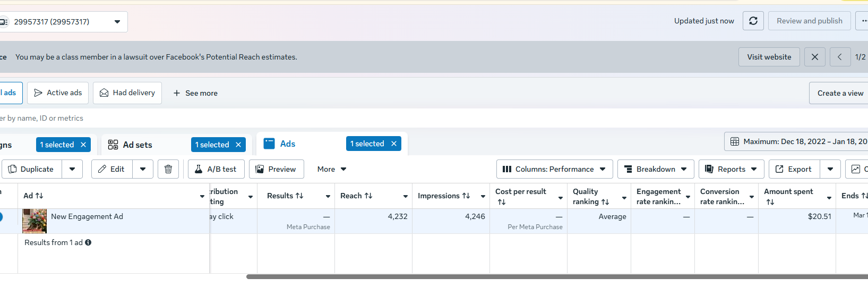
Task: Switch to the Active ads view
Action: [x=58, y=93]
